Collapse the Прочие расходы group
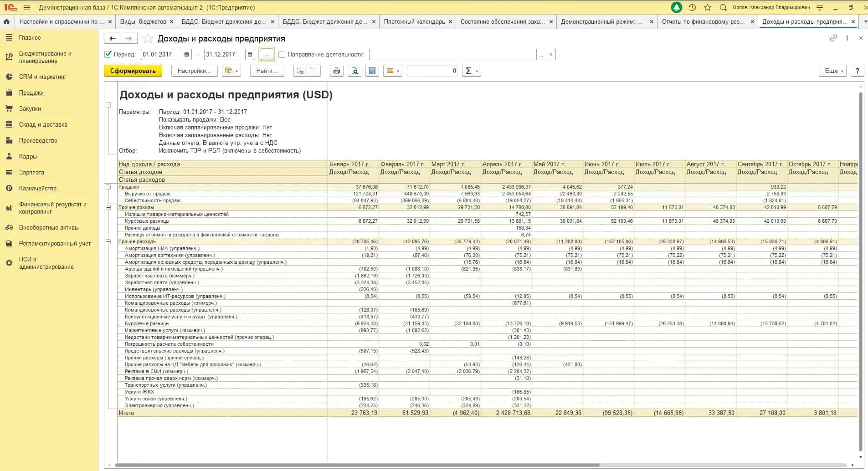The width and height of the screenshot is (868, 471). (x=108, y=241)
